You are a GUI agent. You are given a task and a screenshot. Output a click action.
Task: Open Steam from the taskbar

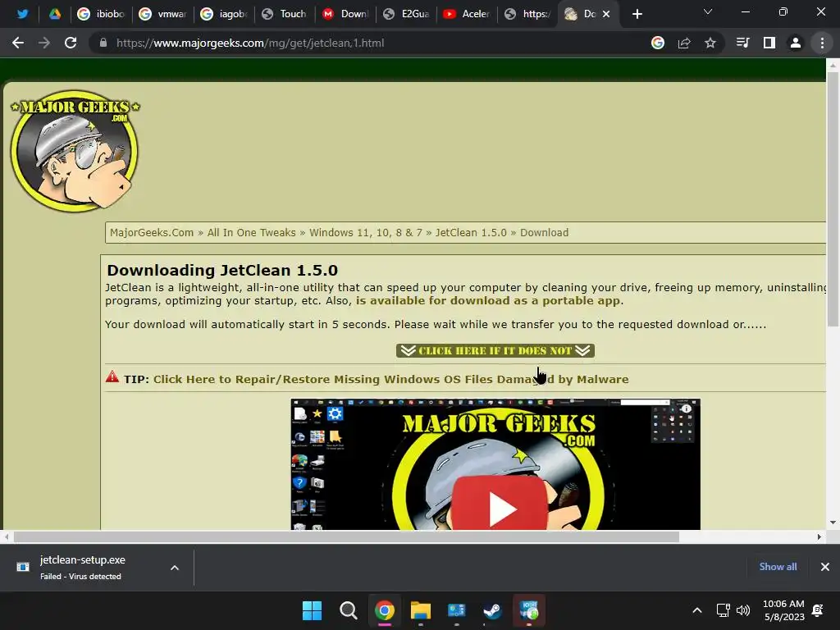click(492, 610)
